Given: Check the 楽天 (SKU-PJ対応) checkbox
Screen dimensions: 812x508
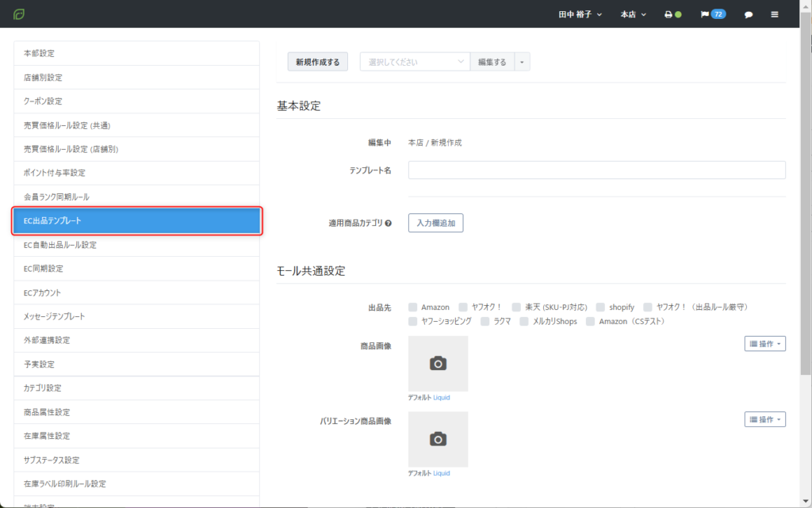Looking at the screenshot, I should tap(516, 307).
